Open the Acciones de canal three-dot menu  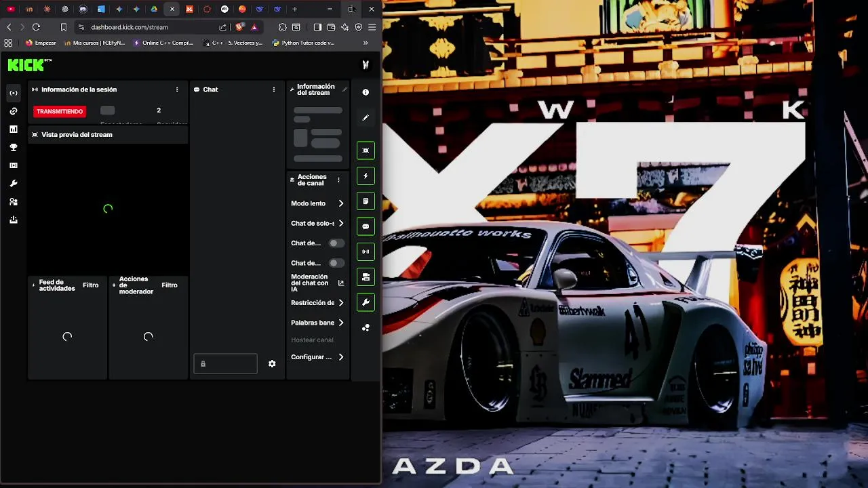tap(338, 180)
